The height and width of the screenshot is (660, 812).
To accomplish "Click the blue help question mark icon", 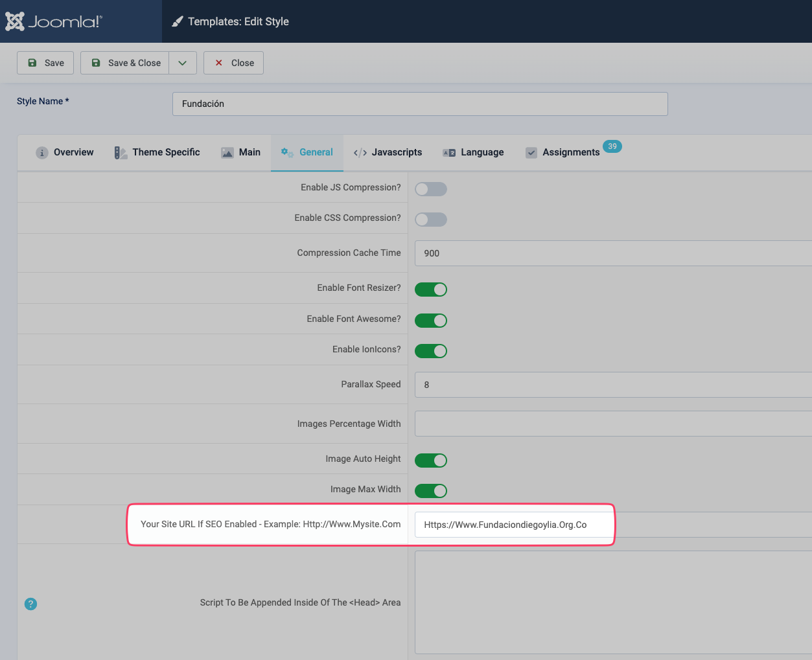I will click(30, 604).
